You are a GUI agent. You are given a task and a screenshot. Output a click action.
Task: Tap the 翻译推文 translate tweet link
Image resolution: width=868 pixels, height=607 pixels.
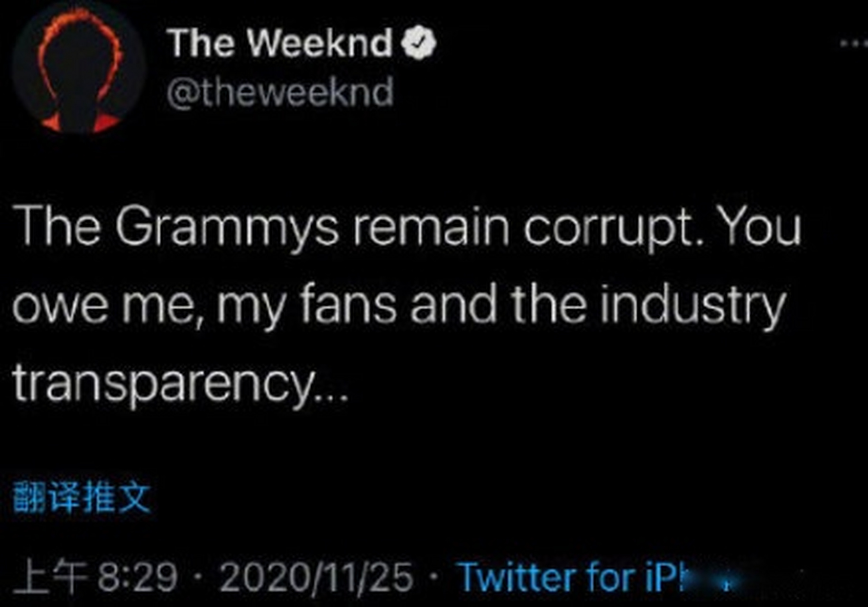[x=82, y=498]
